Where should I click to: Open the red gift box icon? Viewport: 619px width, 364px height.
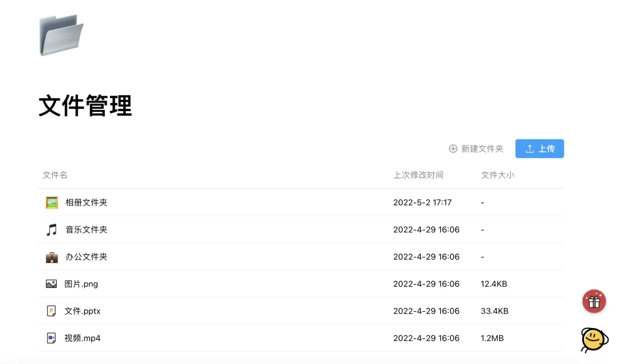click(x=594, y=302)
